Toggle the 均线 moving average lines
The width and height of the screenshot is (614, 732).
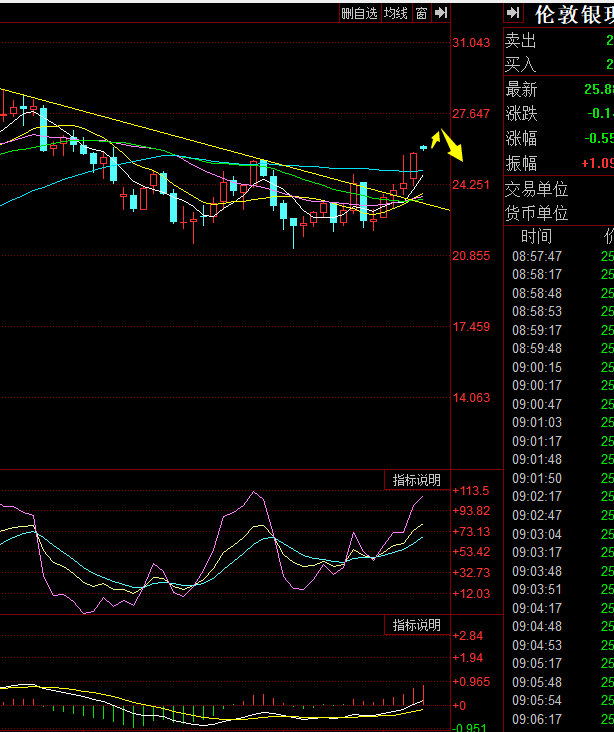click(x=396, y=13)
